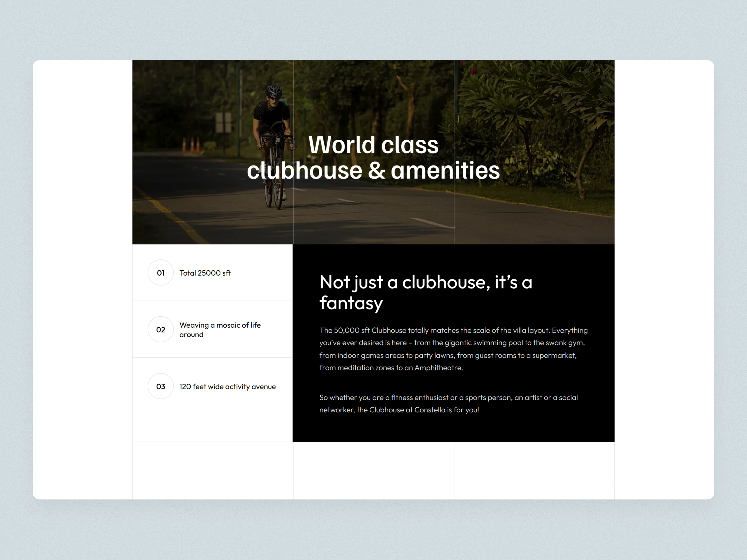Click the 'Not just a clubhouse, it's a fantasy' title
The width and height of the screenshot is (747, 560).
[426, 292]
